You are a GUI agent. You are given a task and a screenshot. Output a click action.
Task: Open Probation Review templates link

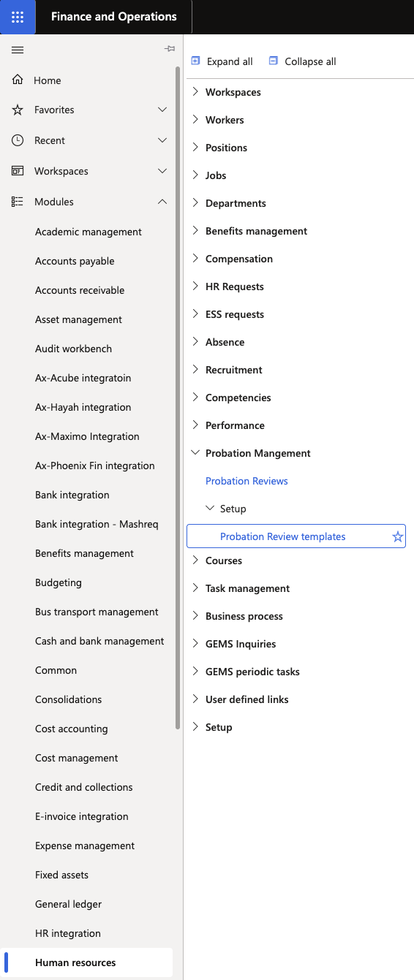[x=282, y=536]
